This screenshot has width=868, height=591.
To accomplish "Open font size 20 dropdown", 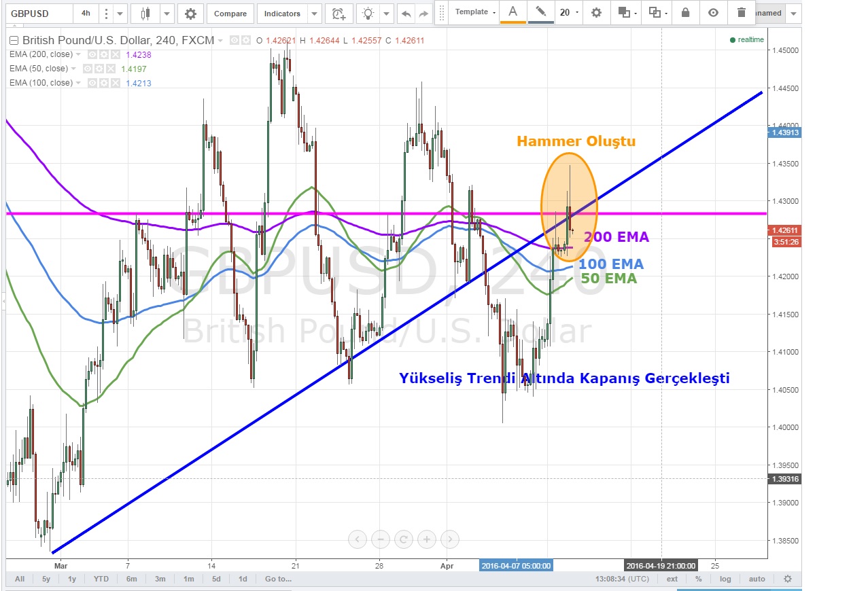I will [x=569, y=12].
